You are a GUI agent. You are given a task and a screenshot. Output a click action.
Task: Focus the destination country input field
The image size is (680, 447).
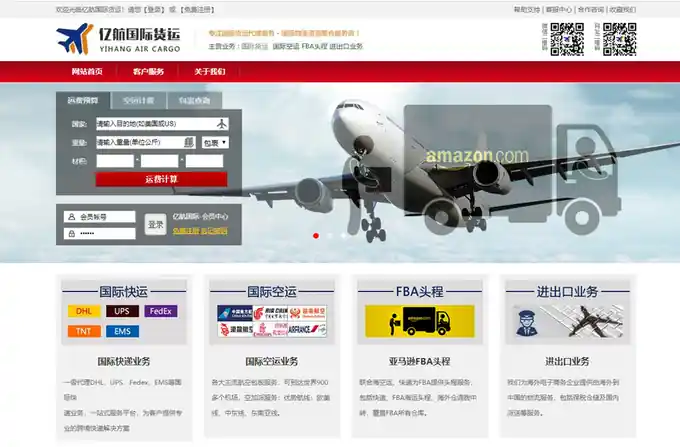tap(162, 124)
